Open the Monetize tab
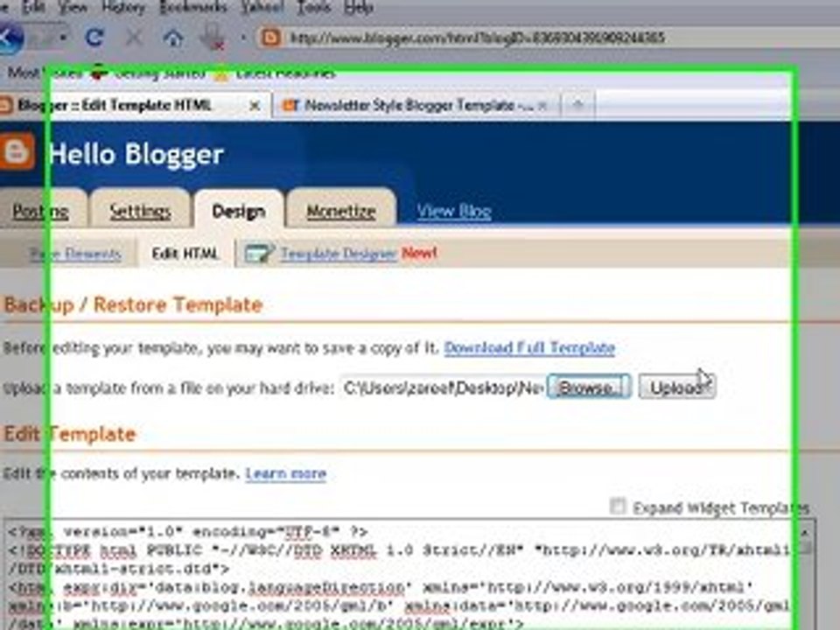Viewport: 840px width, 630px height. pyautogui.click(x=340, y=212)
